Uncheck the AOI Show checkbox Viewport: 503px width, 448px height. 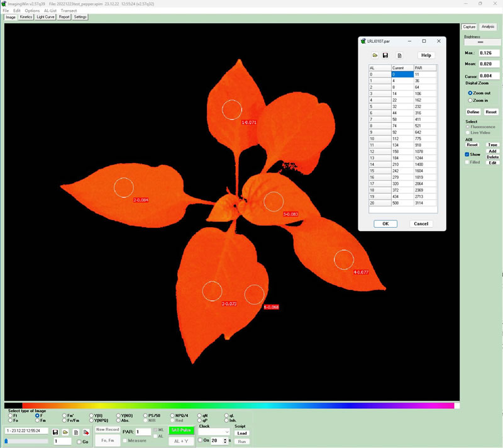pos(467,154)
